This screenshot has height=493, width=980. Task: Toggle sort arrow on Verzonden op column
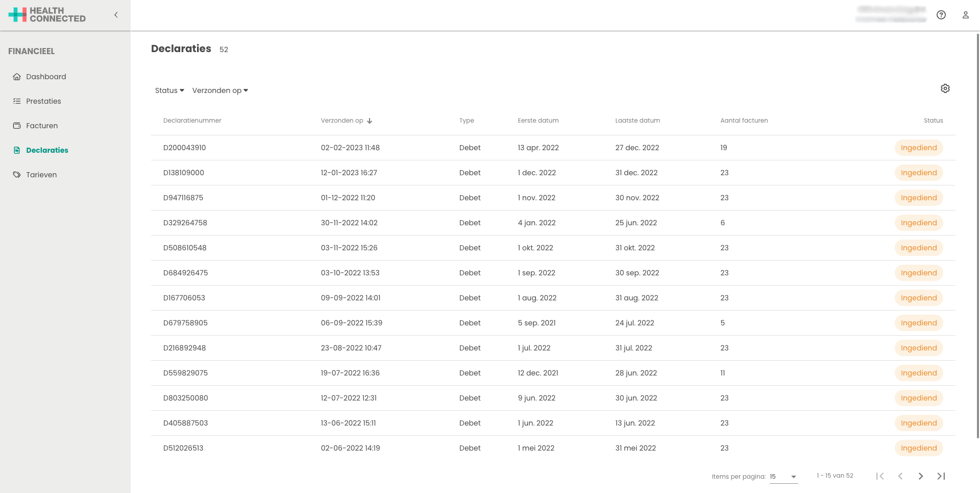[x=370, y=121]
